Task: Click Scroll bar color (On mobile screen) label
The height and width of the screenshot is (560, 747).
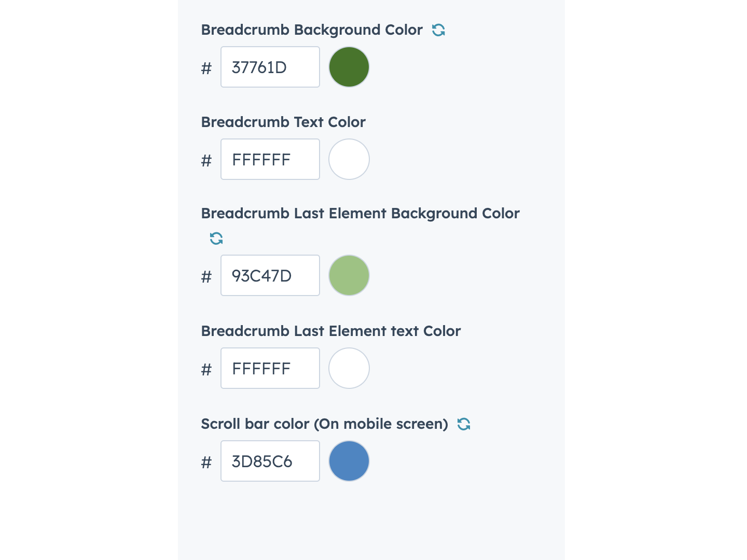Action: [324, 424]
